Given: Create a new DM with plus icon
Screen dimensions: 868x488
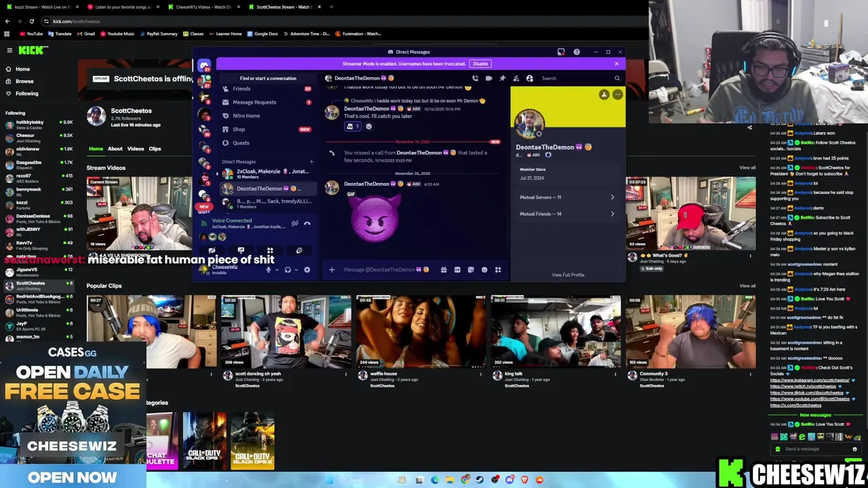Looking at the screenshot, I should [x=311, y=162].
